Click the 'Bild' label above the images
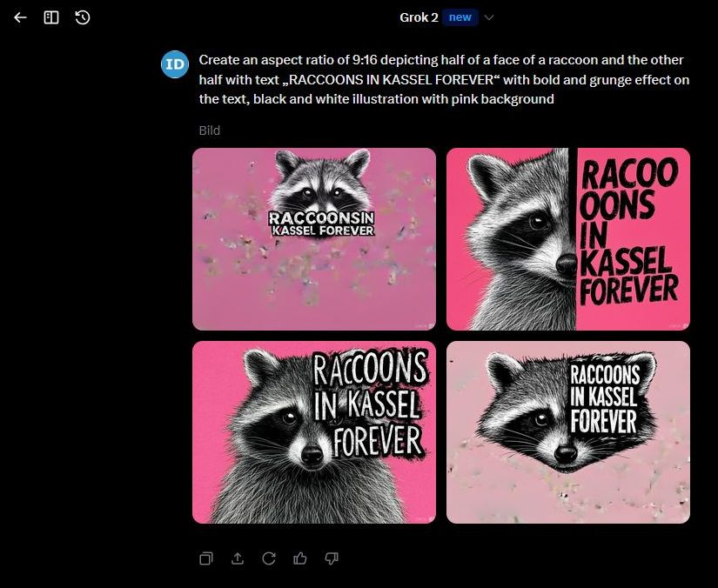The image size is (718, 588). pyautogui.click(x=209, y=130)
